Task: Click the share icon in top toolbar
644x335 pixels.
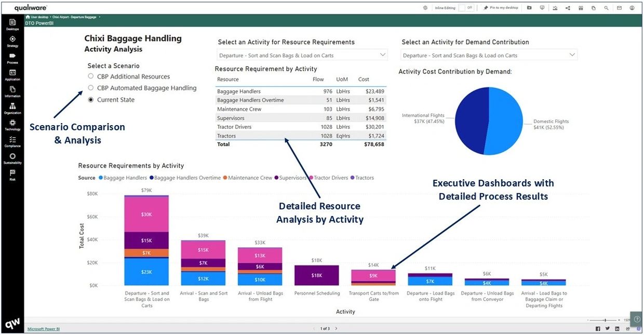Action: coord(568,8)
